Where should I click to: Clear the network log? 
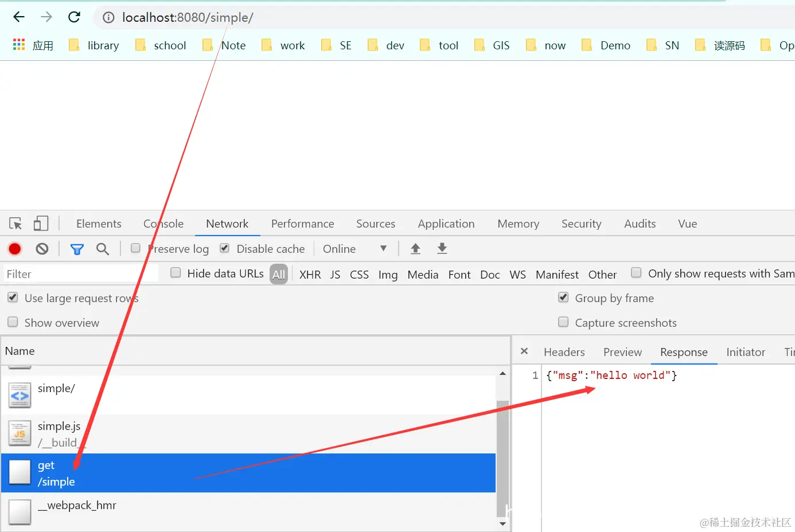(42, 249)
